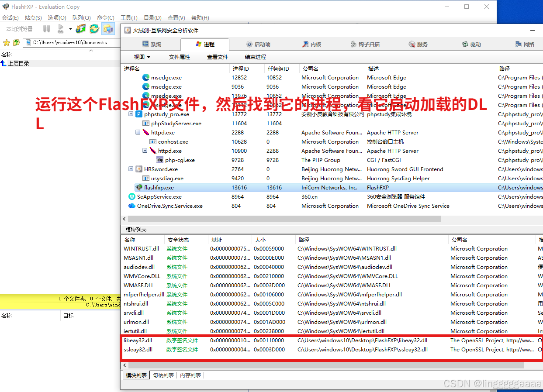Click the OneDrive.Sync.Service.exe cloud icon
Viewport: 543px width, 392px height.
point(132,206)
